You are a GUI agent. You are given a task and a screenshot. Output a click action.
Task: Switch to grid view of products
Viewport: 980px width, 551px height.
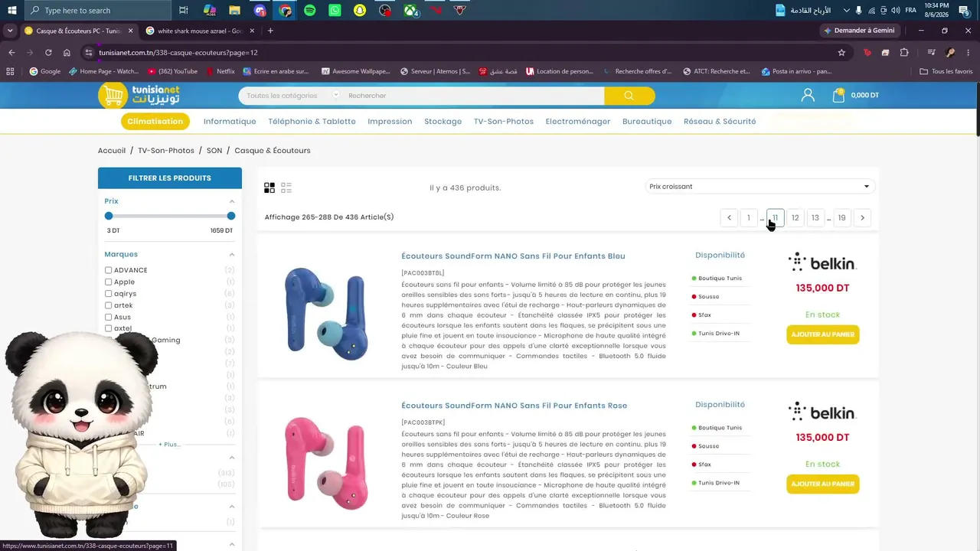point(269,187)
